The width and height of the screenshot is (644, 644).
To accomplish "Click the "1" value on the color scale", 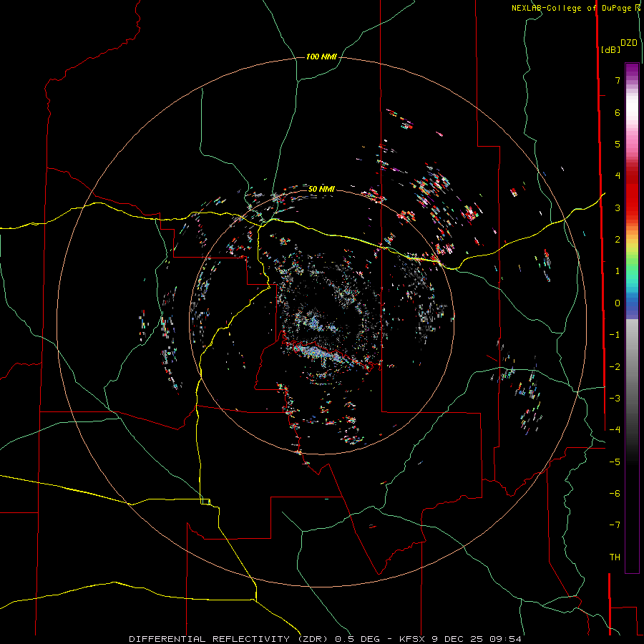I will click(x=618, y=271).
